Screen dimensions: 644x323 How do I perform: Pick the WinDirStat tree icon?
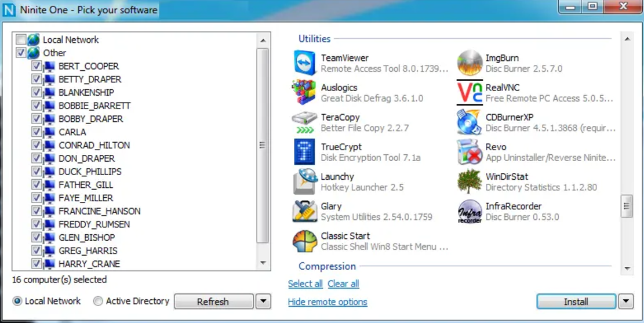[x=470, y=182]
